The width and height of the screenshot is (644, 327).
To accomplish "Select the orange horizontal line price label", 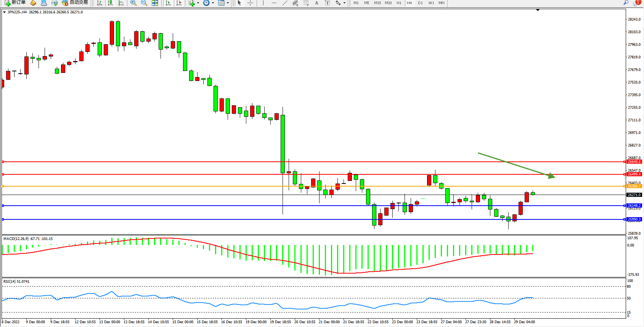I will pyautogui.click(x=634, y=186).
